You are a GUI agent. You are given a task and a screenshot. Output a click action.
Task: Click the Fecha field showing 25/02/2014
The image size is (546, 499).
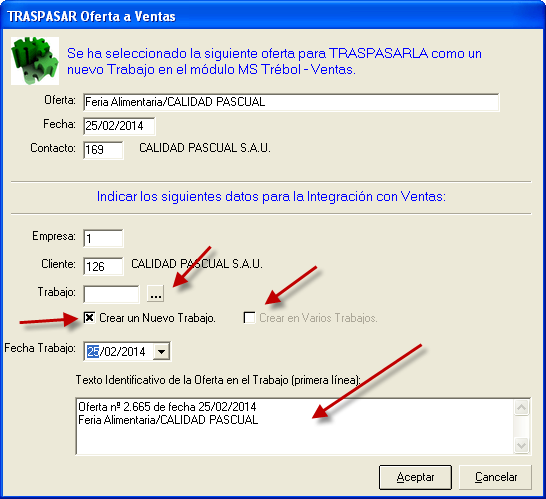[119, 126]
